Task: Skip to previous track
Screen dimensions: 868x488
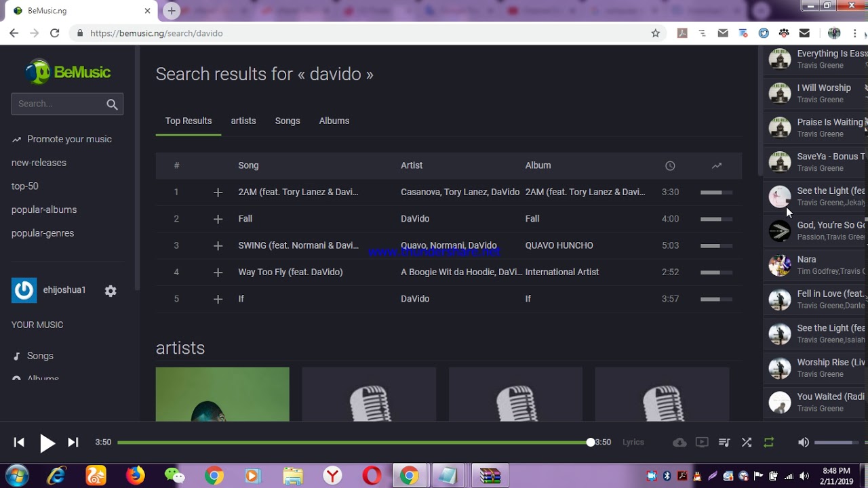Action: point(19,443)
